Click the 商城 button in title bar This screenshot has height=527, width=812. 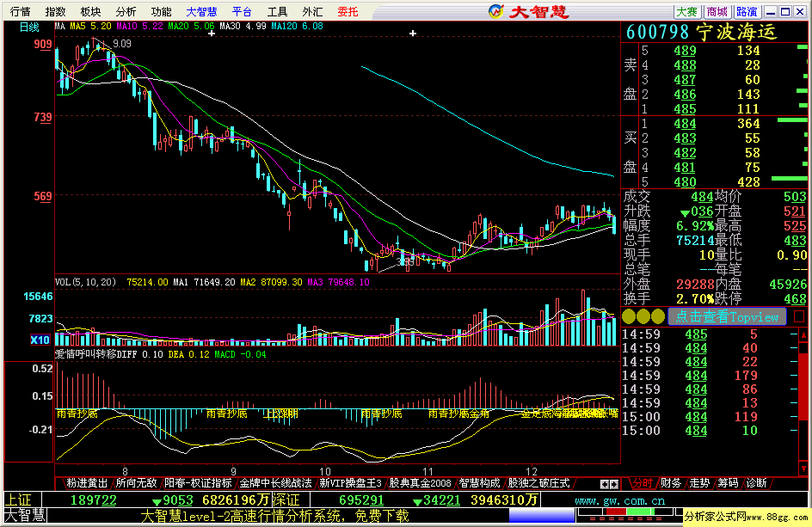coord(717,11)
